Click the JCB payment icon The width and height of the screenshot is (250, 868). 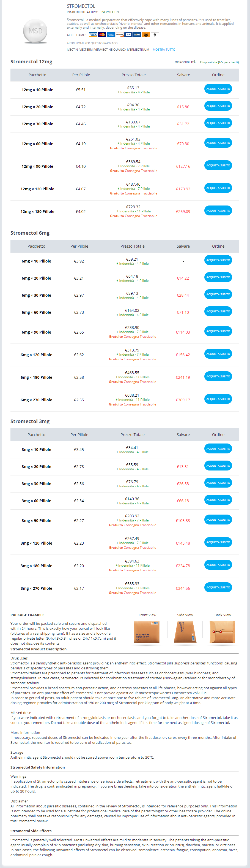(x=128, y=35)
